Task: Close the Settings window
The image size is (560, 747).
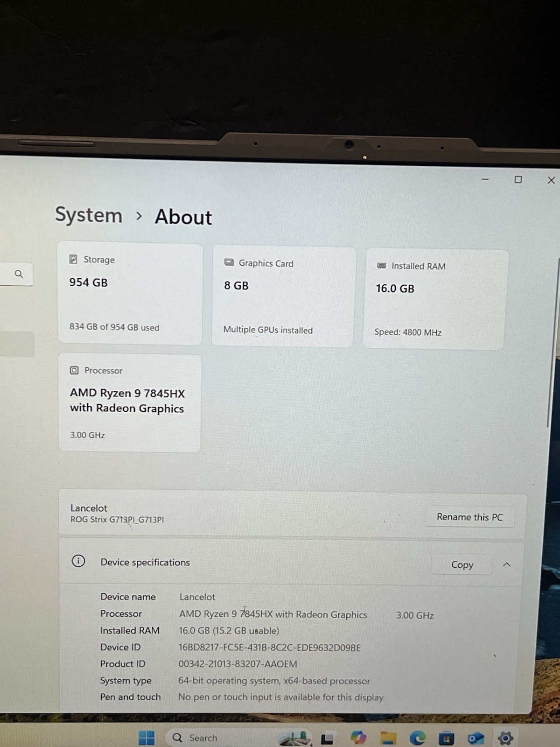Action: 551,180
